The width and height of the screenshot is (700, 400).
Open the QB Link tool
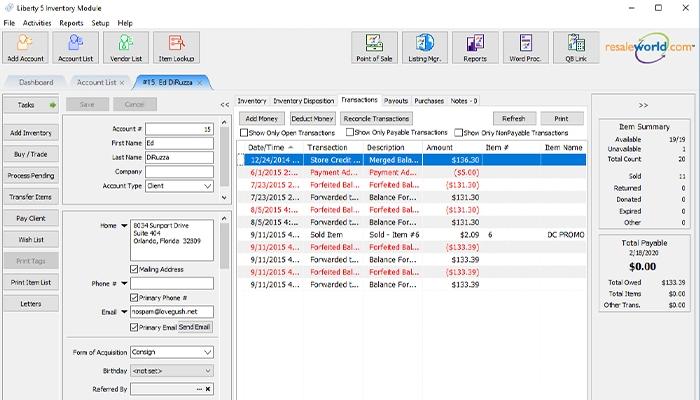click(576, 47)
